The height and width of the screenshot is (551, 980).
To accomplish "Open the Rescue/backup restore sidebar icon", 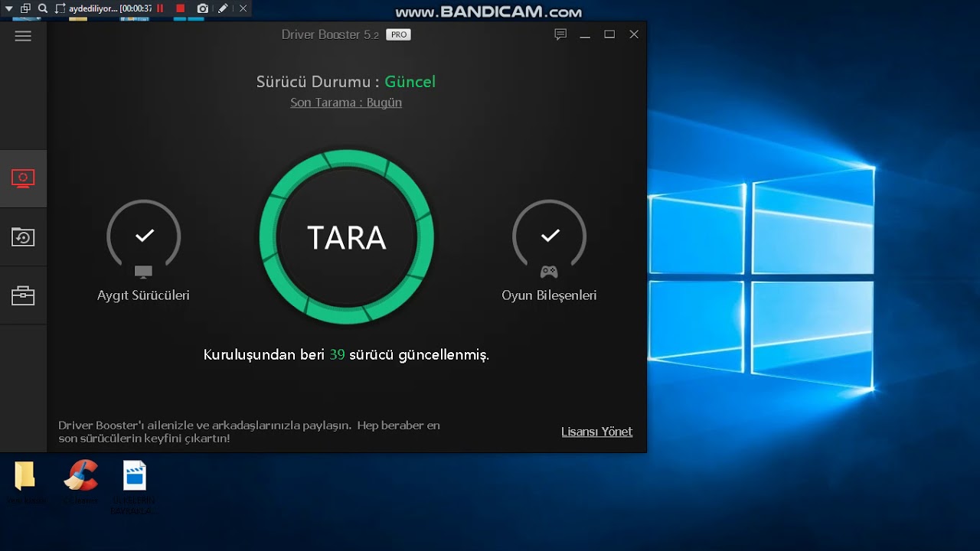I will tap(23, 236).
